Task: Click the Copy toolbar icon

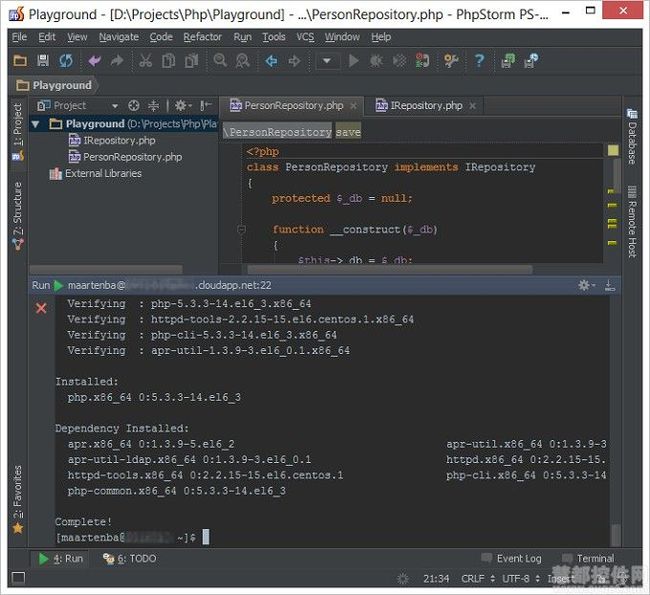Action: click(168, 61)
